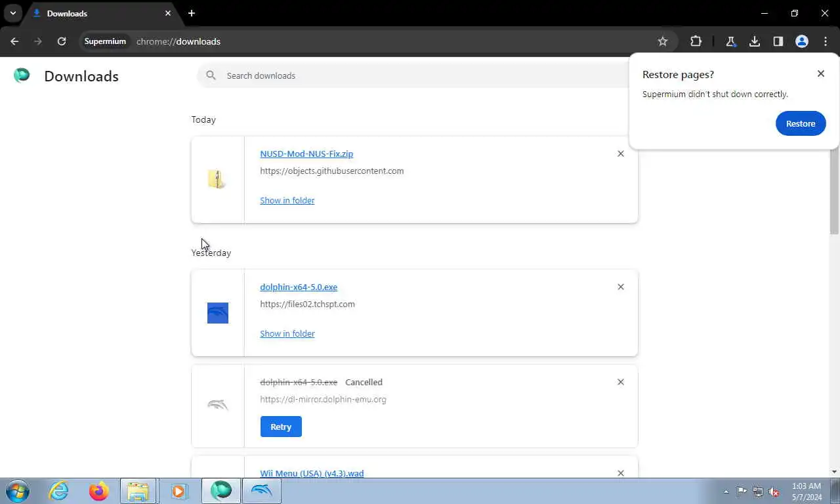The width and height of the screenshot is (840, 504).
Task: Open the Windows Start menu
Action: [x=17, y=491]
